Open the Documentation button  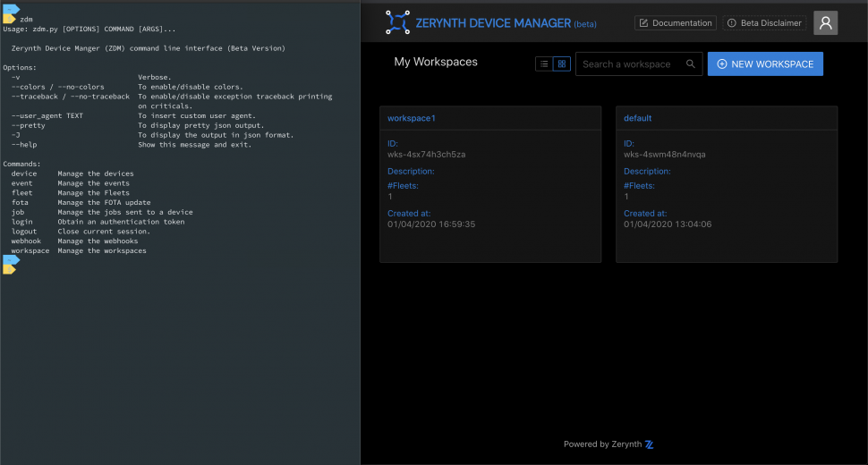point(676,22)
